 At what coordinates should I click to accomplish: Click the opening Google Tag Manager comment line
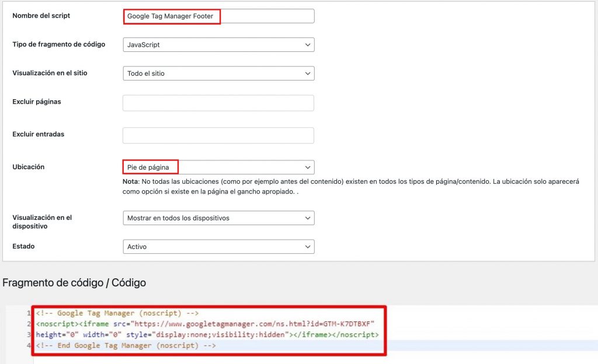tap(117, 313)
